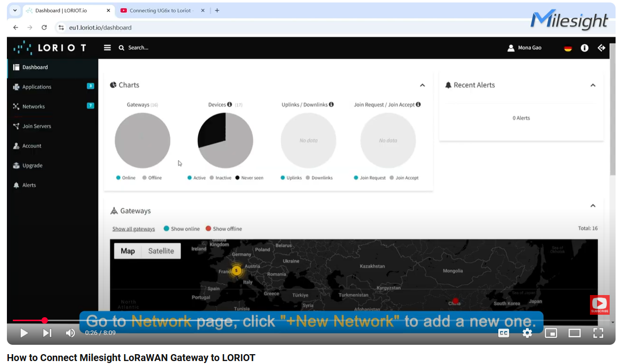Viewport: 620px width, 364px height.
Task: Click the LORIOT logo
Action: click(50, 48)
